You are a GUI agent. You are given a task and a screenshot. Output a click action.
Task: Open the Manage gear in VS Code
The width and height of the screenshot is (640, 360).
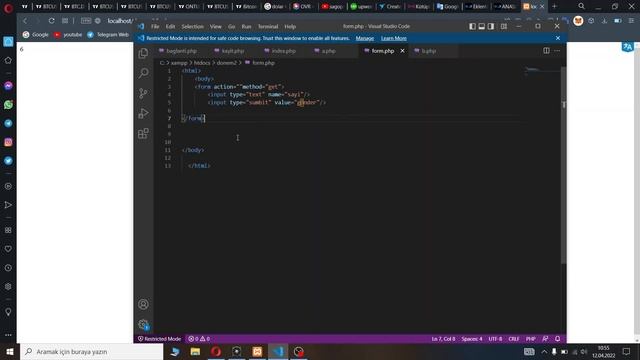point(143,324)
